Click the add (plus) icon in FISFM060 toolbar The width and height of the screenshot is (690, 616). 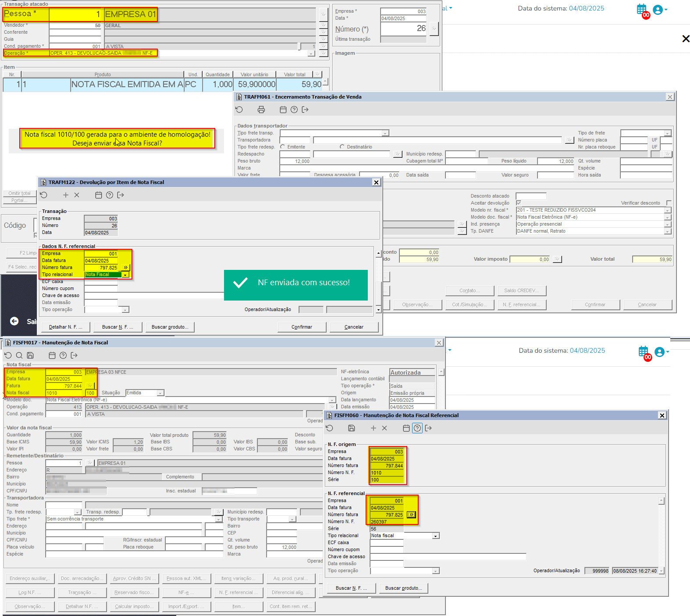coord(373,428)
